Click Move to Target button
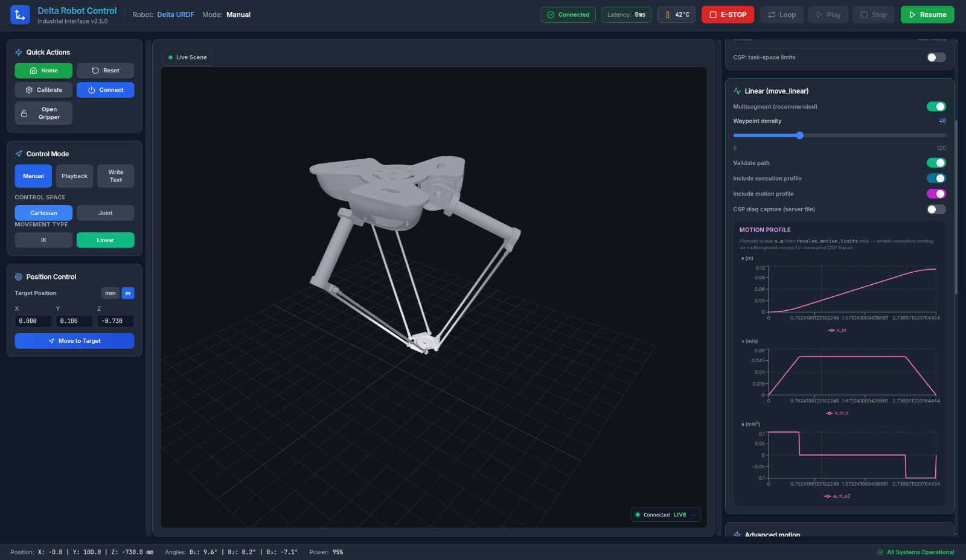Screen dimensions: 966x560 [75, 341]
